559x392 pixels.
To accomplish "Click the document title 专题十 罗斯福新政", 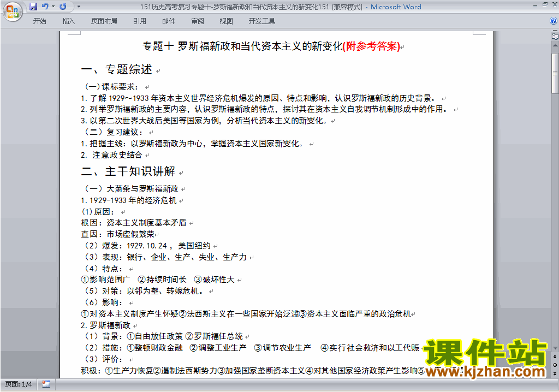I will 242,46.
